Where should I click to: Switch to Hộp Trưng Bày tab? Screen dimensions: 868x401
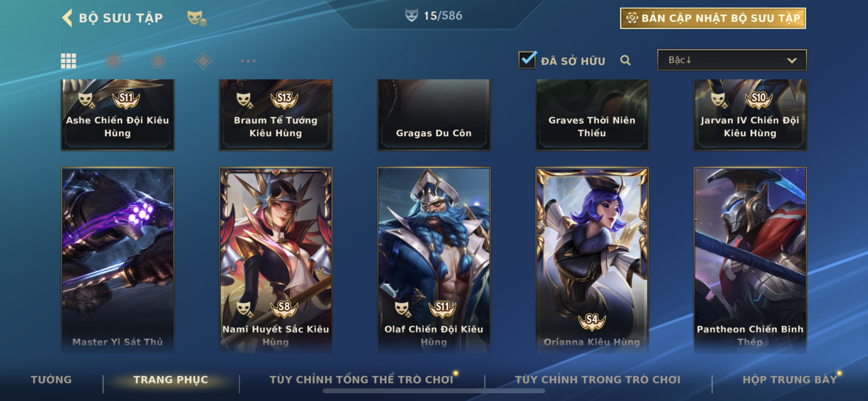[x=790, y=380]
